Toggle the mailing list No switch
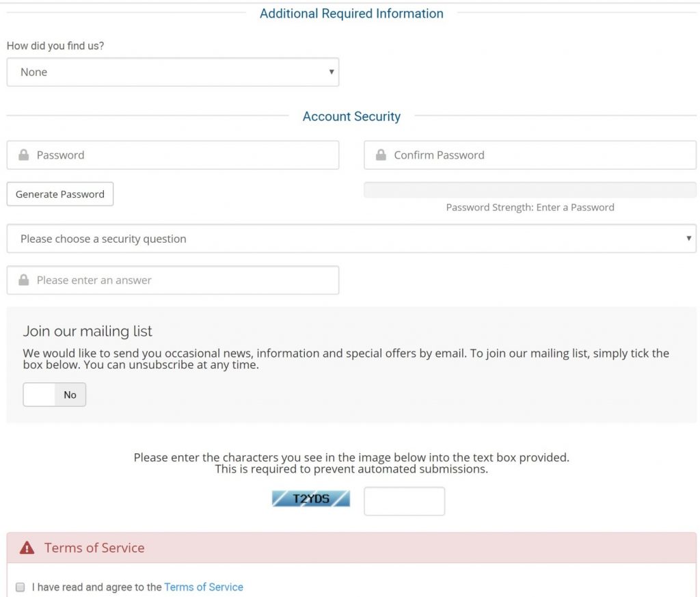Screen dimensions: 700x597 (55, 395)
